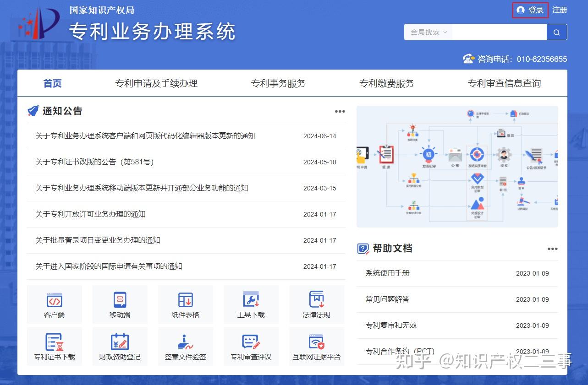
Task: Open the 互联网证据平台 icon tile
Action: click(x=317, y=346)
